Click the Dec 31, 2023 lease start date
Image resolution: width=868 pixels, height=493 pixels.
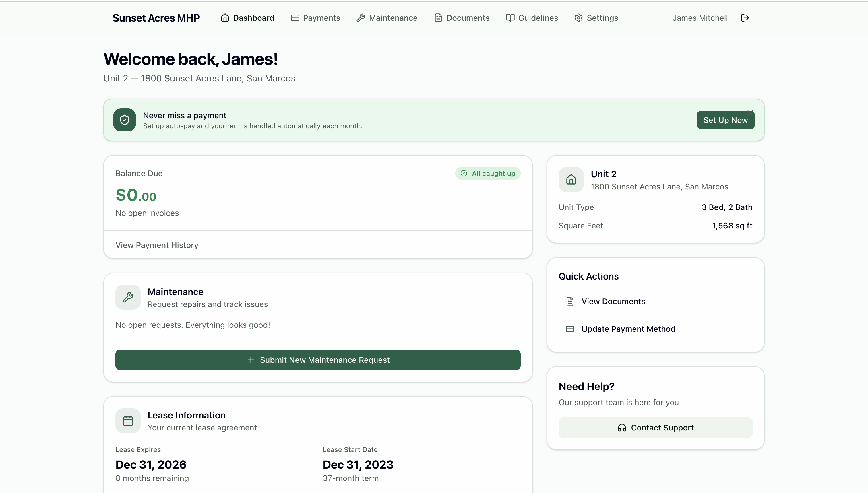tap(358, 465)
